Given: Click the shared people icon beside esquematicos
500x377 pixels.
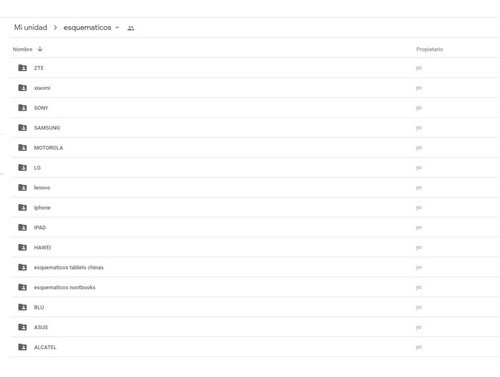Looking at the screenshot, I should (x=131, y=28).
